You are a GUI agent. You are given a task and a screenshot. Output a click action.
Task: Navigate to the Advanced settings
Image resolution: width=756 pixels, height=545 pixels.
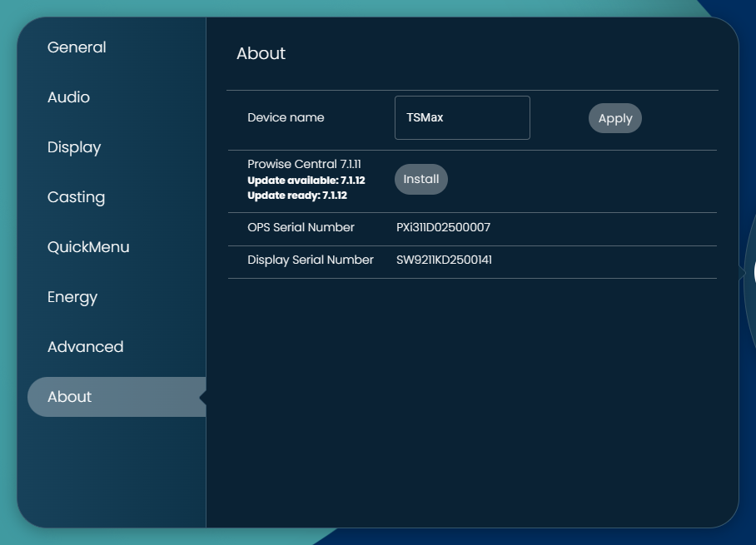85,347
